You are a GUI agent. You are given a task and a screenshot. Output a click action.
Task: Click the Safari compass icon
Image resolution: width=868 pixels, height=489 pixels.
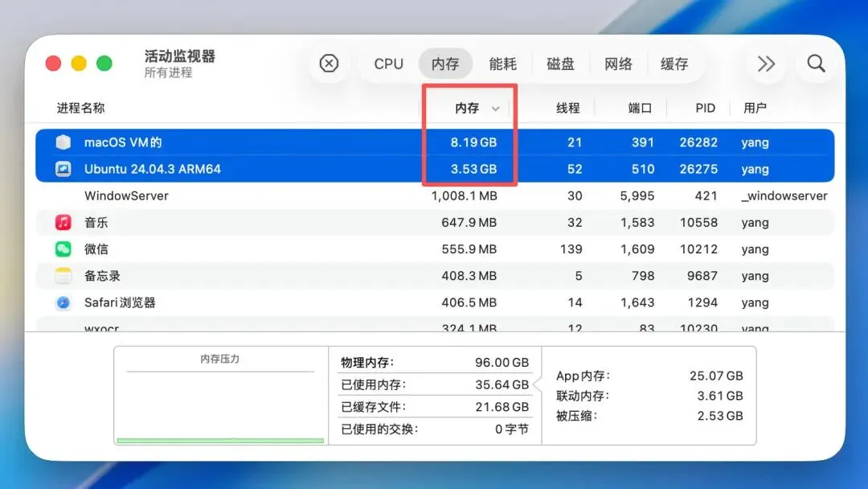pos(63,302)
